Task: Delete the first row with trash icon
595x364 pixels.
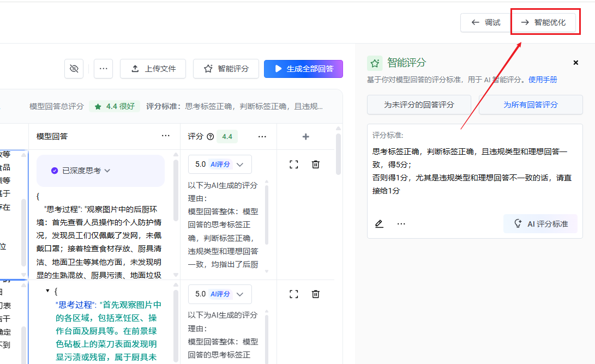Action: (x=315, y=164)
